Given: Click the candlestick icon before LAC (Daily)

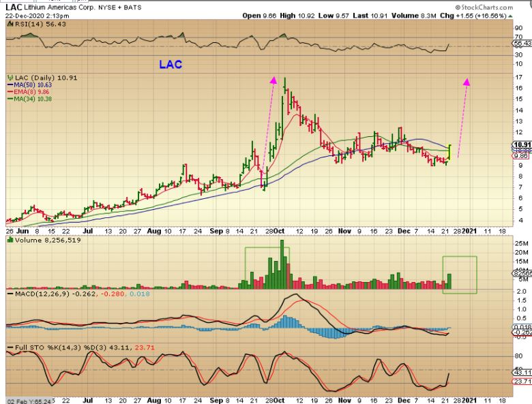Looking at the screenshot, I should (10, 78).
